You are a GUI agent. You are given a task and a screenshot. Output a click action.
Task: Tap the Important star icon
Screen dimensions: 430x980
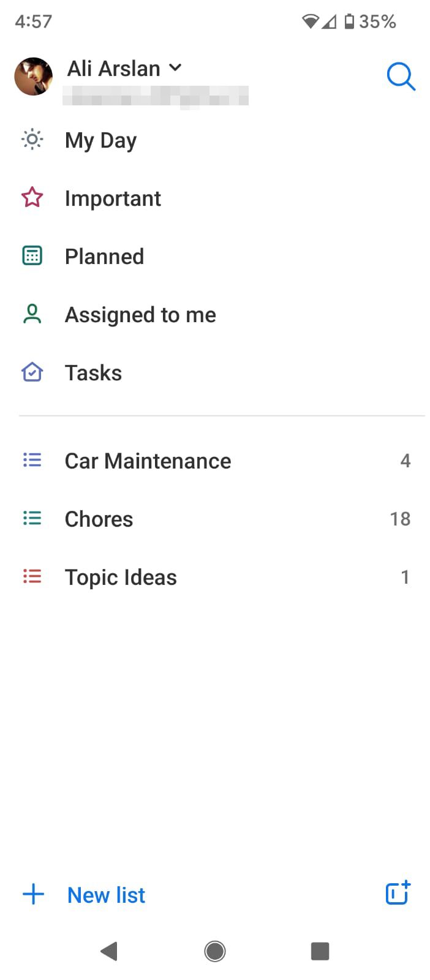coord(32,198)
